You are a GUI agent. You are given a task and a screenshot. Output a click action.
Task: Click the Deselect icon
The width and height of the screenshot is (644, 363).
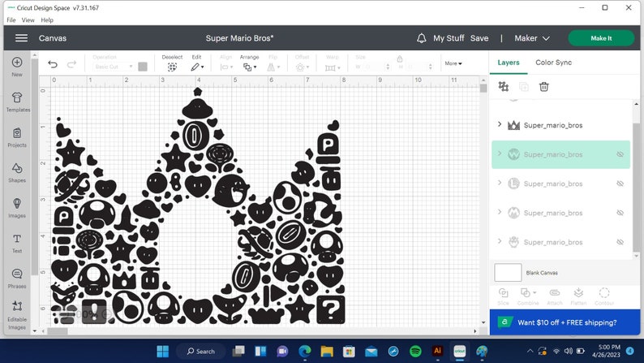tap(172, 67)
